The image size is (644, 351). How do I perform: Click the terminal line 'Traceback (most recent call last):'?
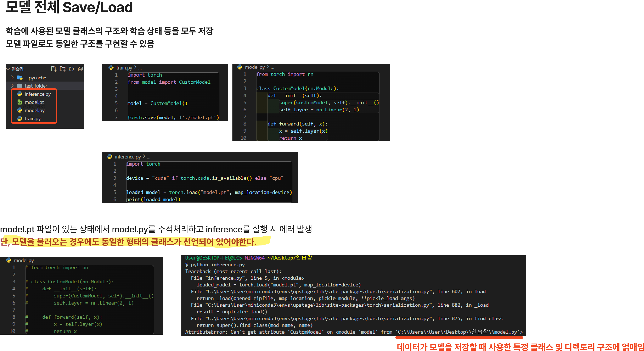[233, 271]
